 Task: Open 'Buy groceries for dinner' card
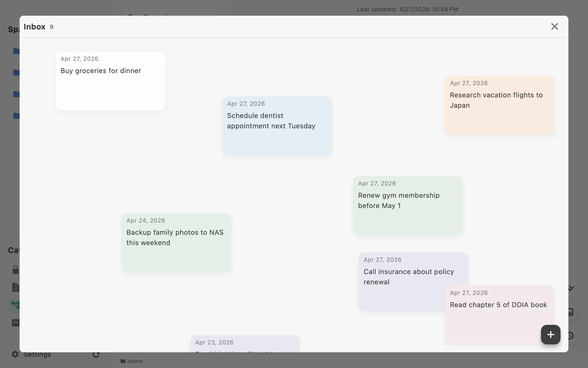pyautogui.click(x=110, y=81)
